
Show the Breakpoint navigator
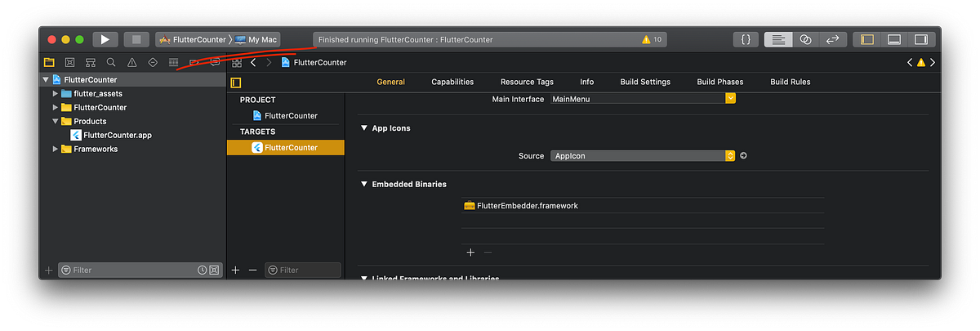click(x=194, y=62)
